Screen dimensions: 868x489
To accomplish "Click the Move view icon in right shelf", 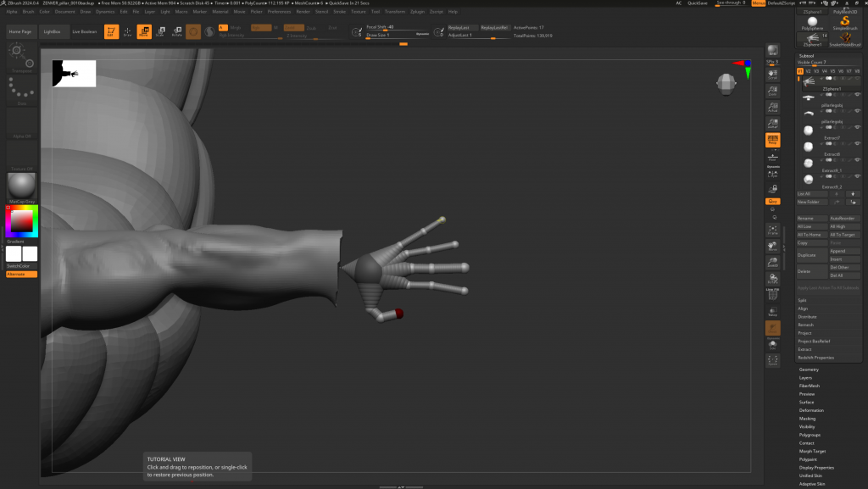I will pyautogui.click(x=773, y=246).
